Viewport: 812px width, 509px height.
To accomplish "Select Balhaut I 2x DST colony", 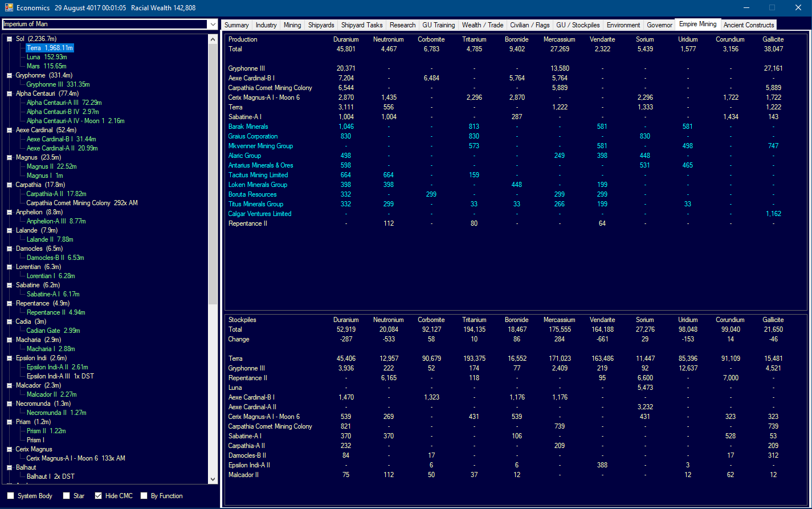I will tap(51, 477).
